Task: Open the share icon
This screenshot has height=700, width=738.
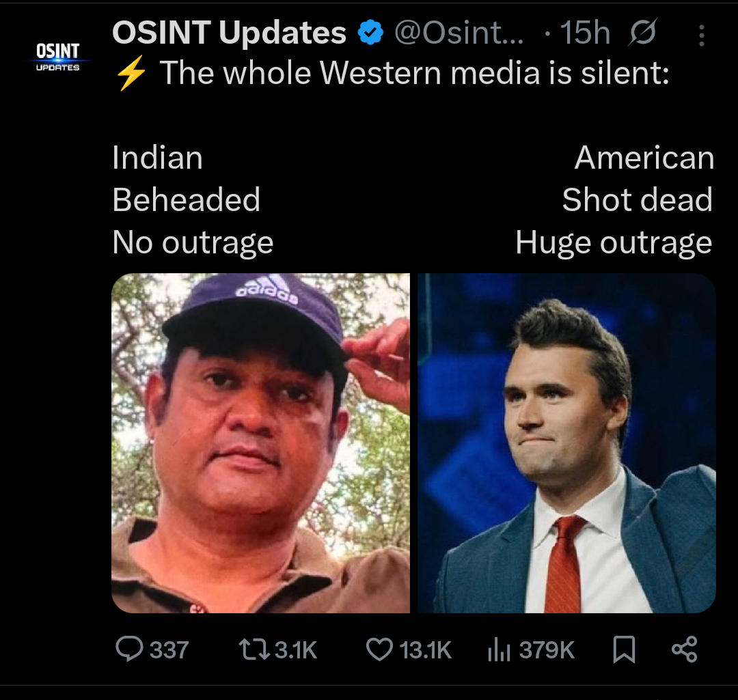Action: 684,649
